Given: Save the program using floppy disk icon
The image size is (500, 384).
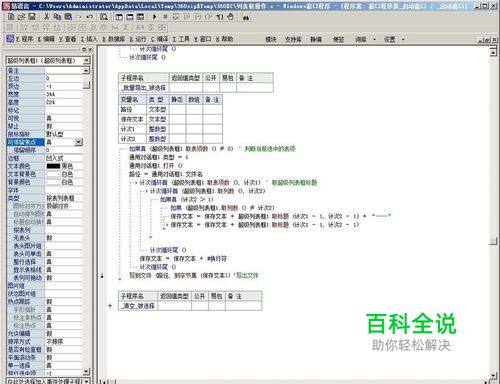Looking at the screenshot, I should [x=32, y=17].
